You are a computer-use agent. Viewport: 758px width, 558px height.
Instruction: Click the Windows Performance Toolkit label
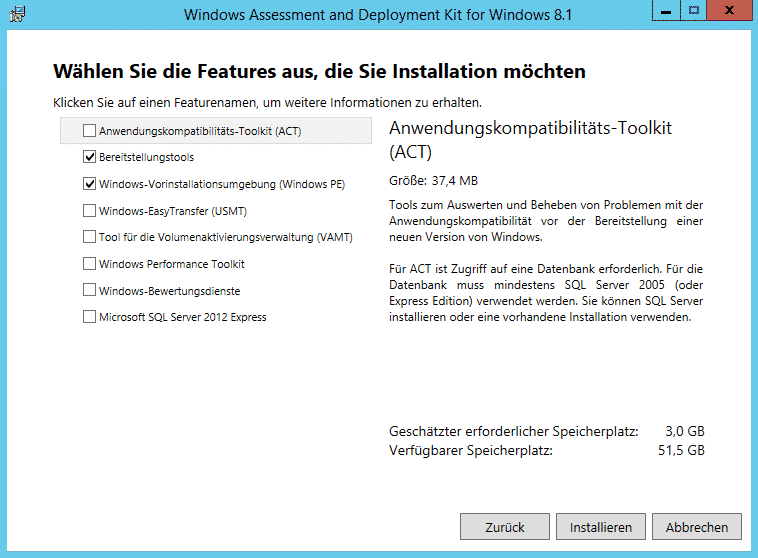point(172,264)
